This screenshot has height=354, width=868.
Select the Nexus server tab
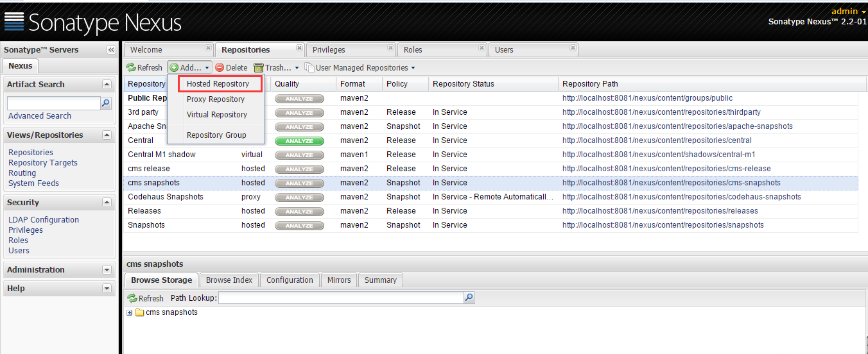pos(21,65)
